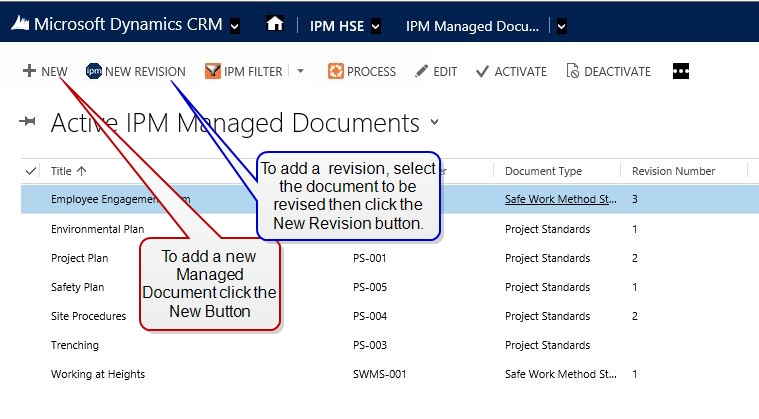This screenshot has height=419, width=759.
Task: Open the IPM HSE navigation item
Action: (x=338, y=25)
